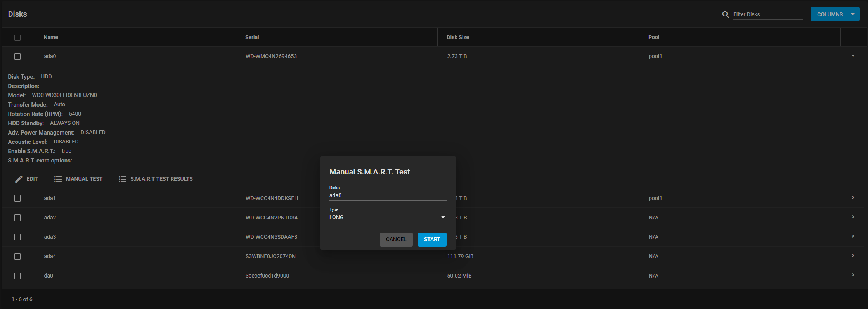This screenshot has width=868, height=309.
Task: Sort by the Name column header
Action: coord(51,37)
